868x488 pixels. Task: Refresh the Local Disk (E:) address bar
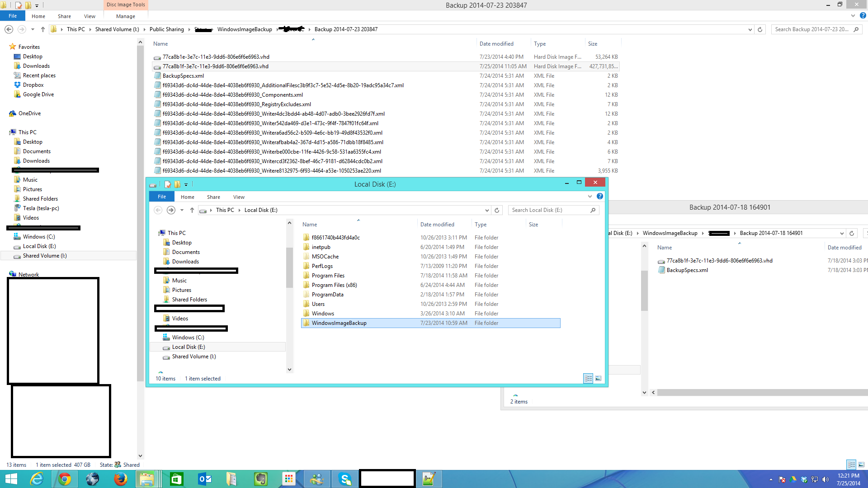tap(496, 210)
